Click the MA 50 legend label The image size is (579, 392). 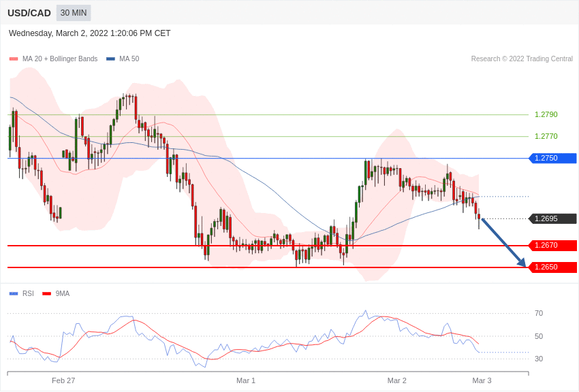click(129, 59)
